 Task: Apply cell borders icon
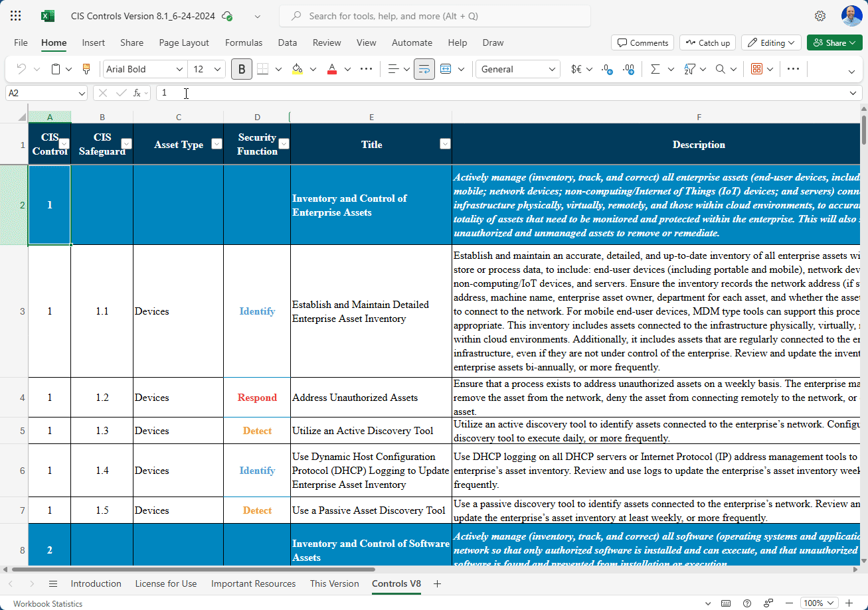(263, 69)
